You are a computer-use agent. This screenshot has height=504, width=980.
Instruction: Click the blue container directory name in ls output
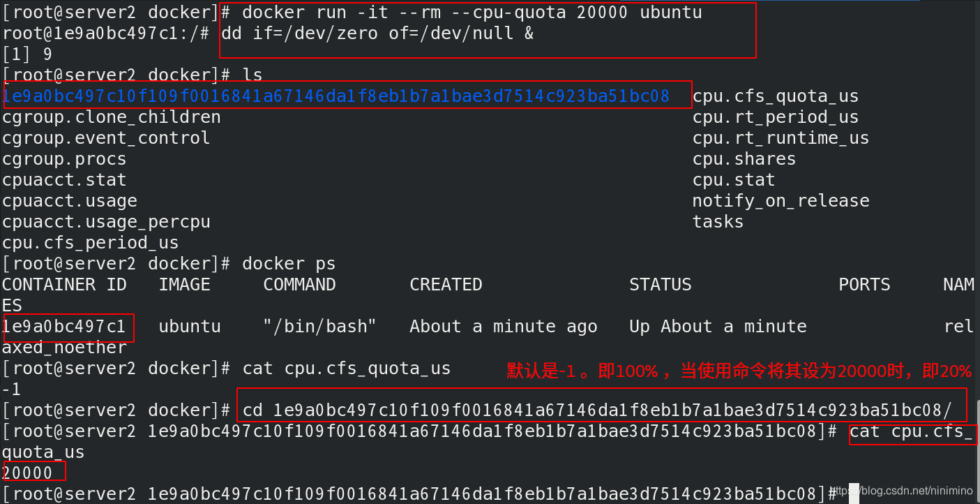pyautogui.click(x=336, y=96)
